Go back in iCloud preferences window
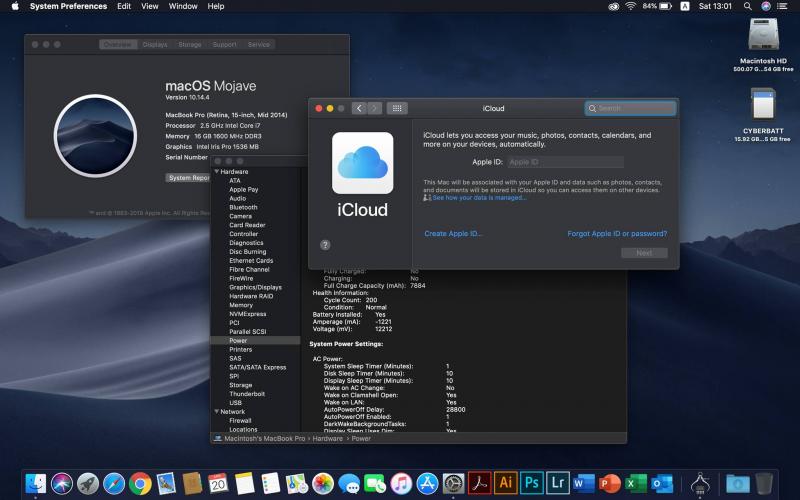This screenshot has width=800, height=500. pos(359,108)
